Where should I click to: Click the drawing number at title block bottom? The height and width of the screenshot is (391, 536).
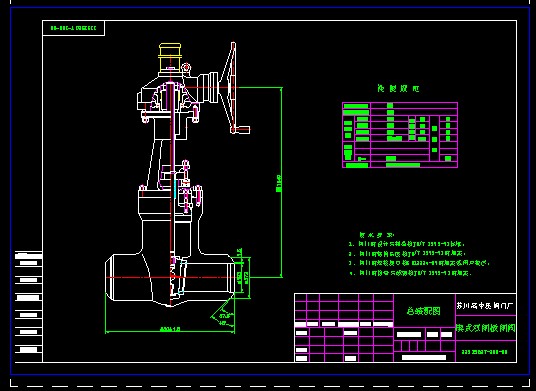click(x=485, y=352)
